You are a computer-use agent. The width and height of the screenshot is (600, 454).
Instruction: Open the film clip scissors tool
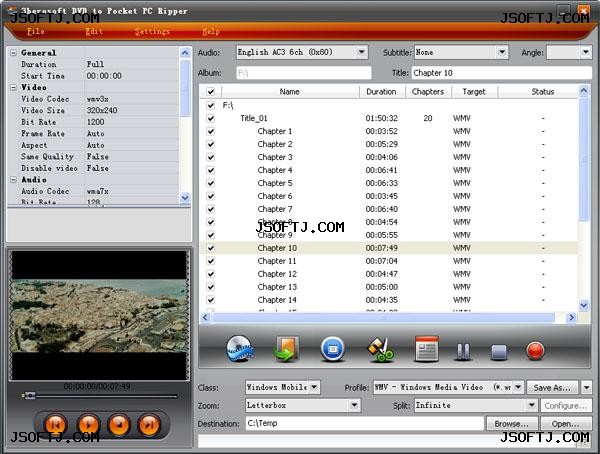pos(380,349)
